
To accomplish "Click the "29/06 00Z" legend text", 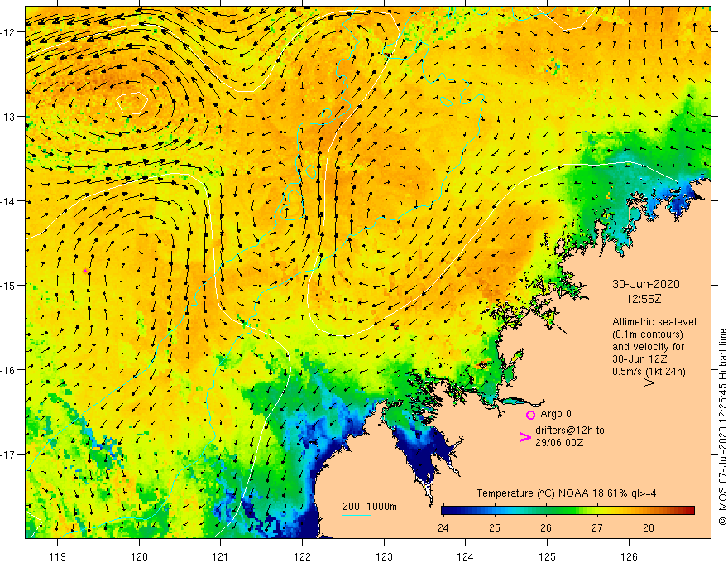I will click(x=559, y=443).
